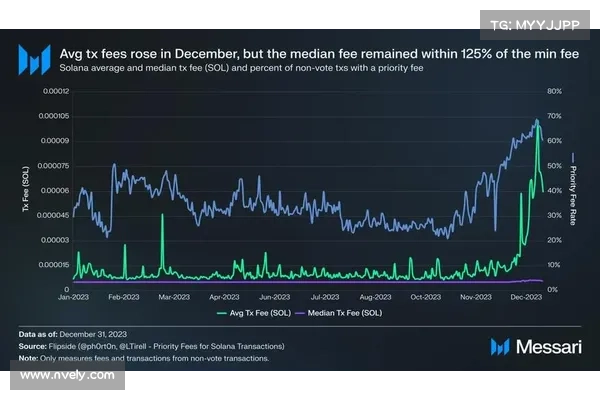
Task: Click the 10% right-axis tick label
Action: (x=554, y=265)
